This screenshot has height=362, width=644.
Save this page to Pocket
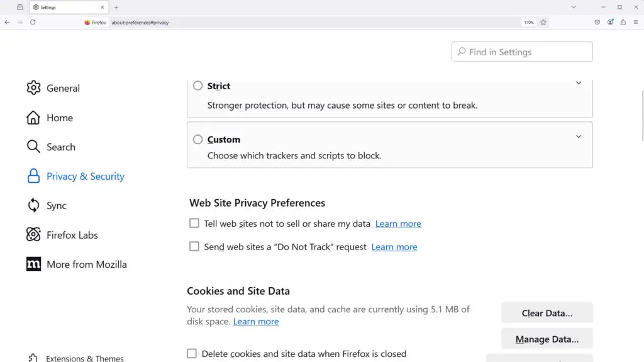click(597, 22)
